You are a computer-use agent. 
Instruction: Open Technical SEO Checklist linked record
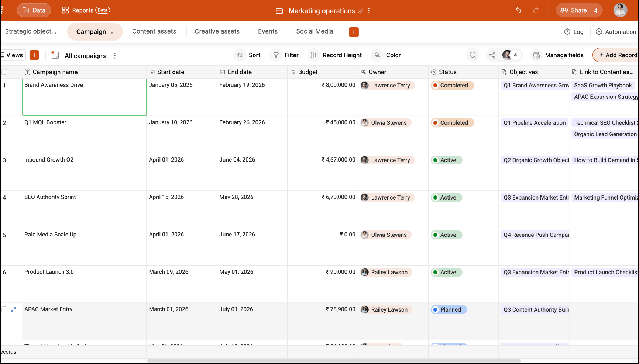605,123
